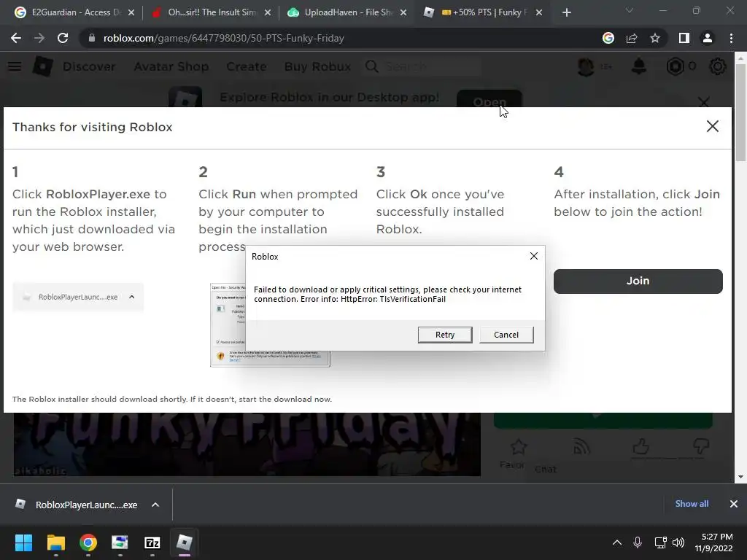This screenshot has width=747, height=560.
Task: Open the Windows Start menu
Action: pos(23,542)
